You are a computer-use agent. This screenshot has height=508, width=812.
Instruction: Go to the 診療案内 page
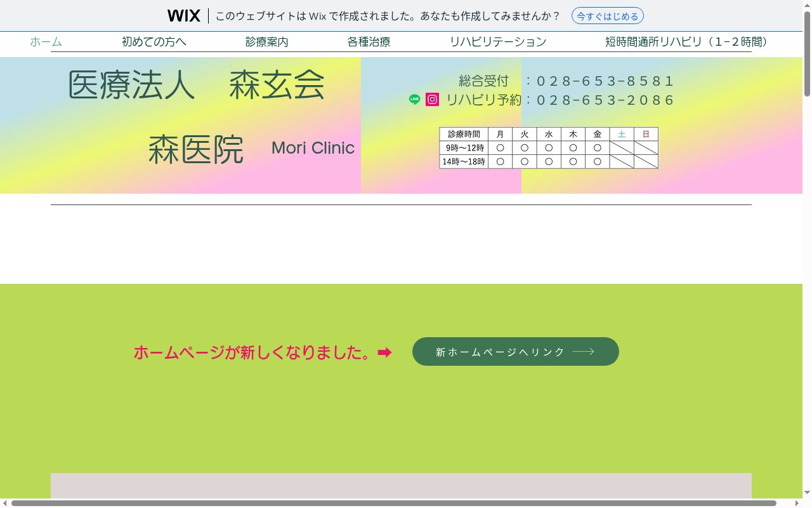tap(267, 42)
